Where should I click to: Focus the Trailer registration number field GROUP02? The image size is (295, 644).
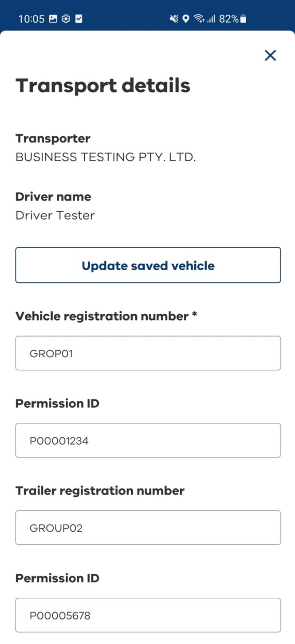(148, 527)
